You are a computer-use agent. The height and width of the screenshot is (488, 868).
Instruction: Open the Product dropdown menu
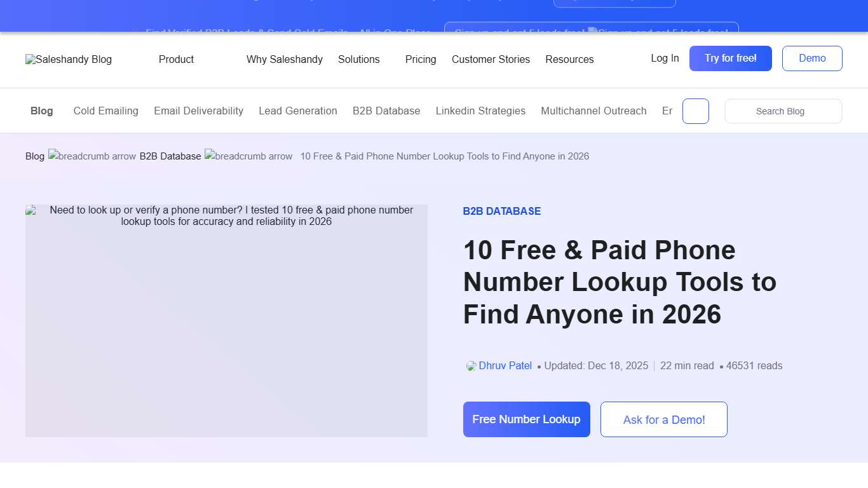pos(176,59)
